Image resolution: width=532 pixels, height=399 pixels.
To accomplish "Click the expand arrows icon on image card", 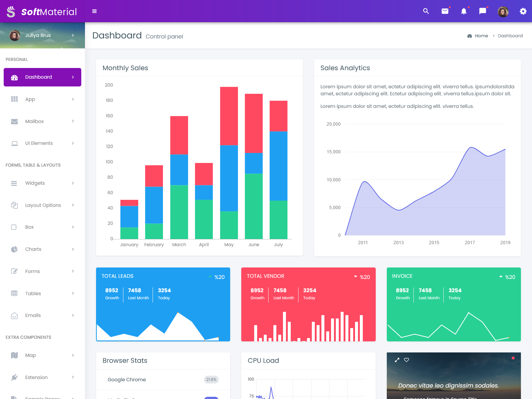I will click(x=397, y=360).
